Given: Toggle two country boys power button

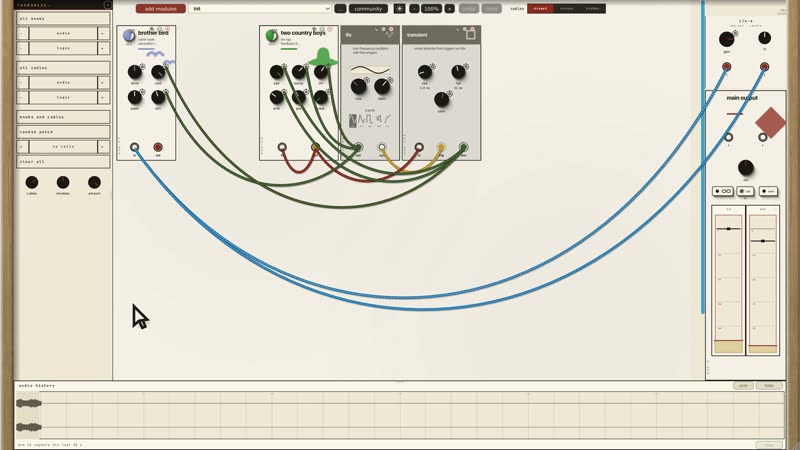Looking at the screenshot, I should point(271,36).
